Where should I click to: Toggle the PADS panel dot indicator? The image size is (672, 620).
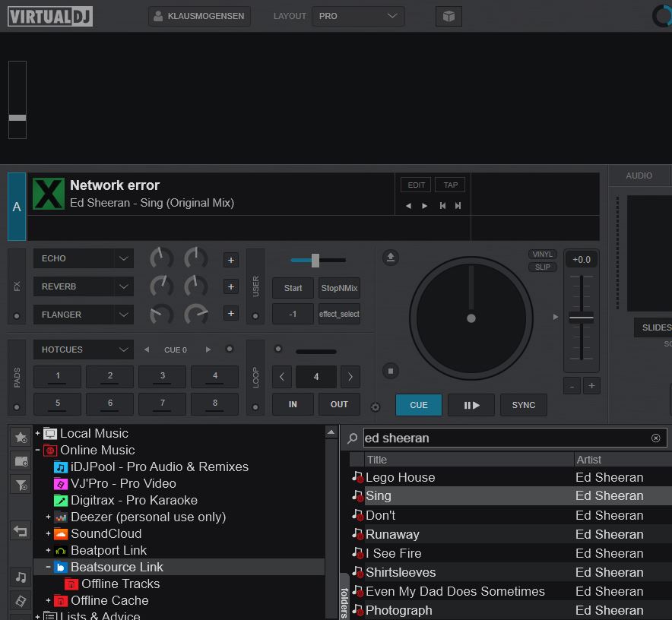click(x=17, y=407)
